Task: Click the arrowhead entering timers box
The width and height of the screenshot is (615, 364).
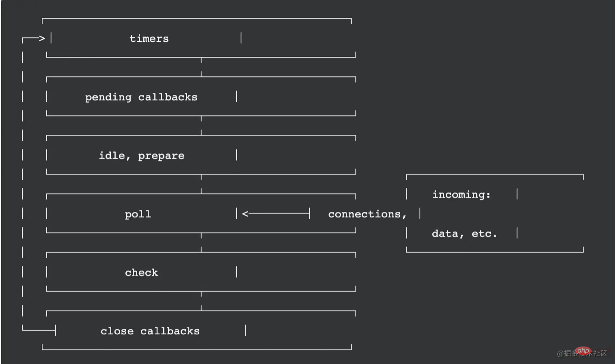Action: (x=41, y=38)
